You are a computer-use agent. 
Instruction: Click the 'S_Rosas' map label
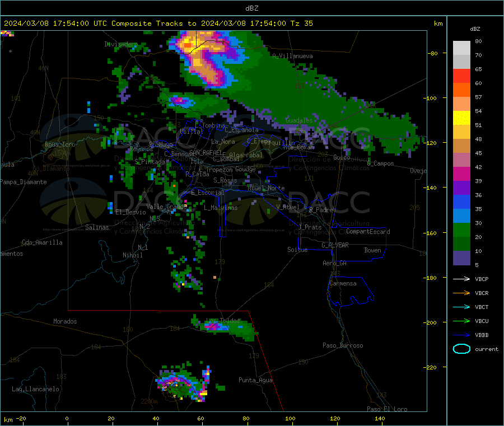225,180
